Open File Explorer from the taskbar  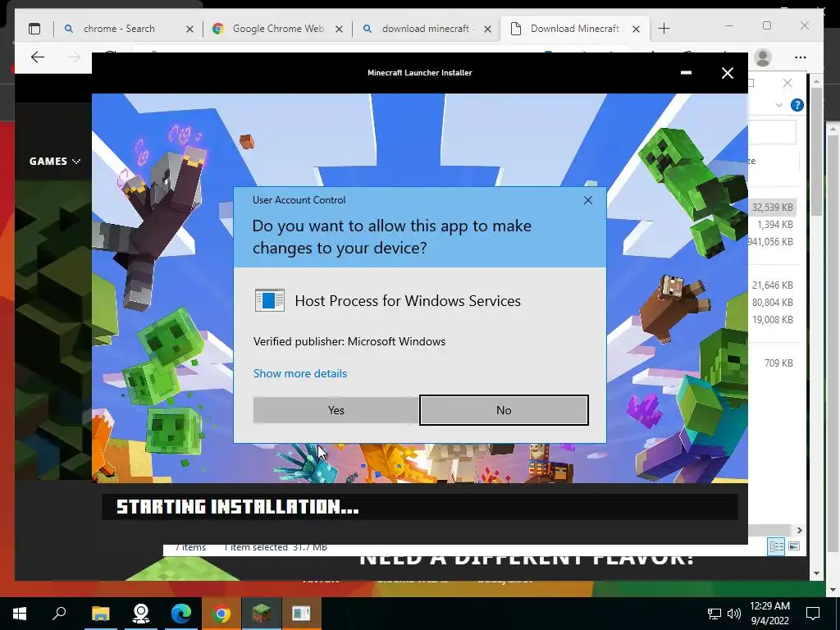point(100,614)
